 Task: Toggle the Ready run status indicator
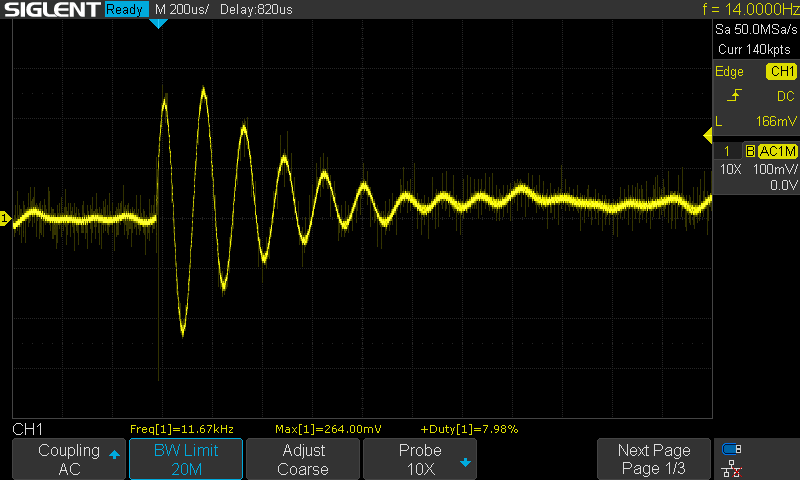tap(126, 10)
